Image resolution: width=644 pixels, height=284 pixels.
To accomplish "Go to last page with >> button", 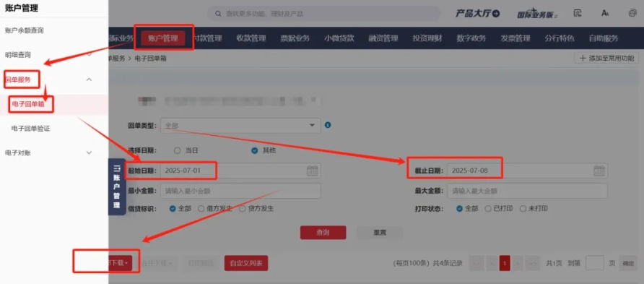I will pyautogui.click(x=533, y=263).
